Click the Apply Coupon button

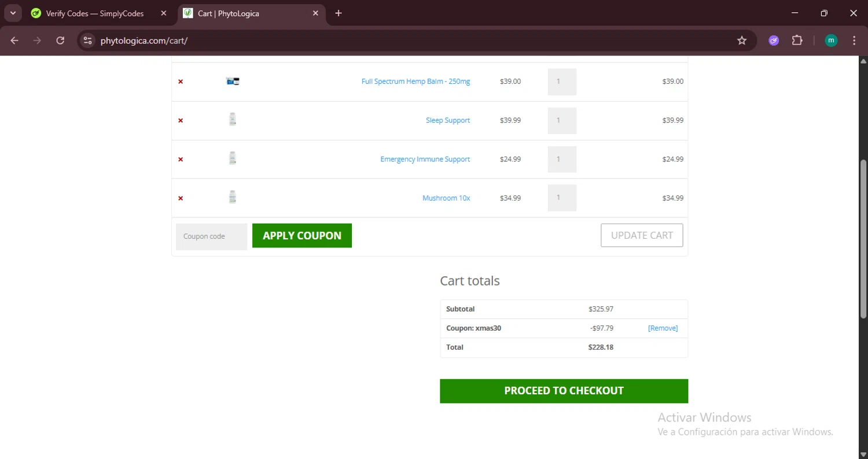coord(302,235)
